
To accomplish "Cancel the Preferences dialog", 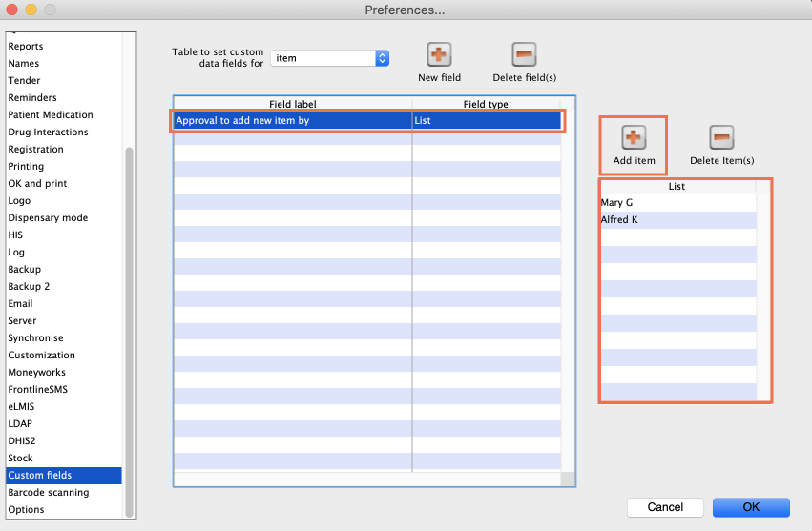I will coord(665,507).
